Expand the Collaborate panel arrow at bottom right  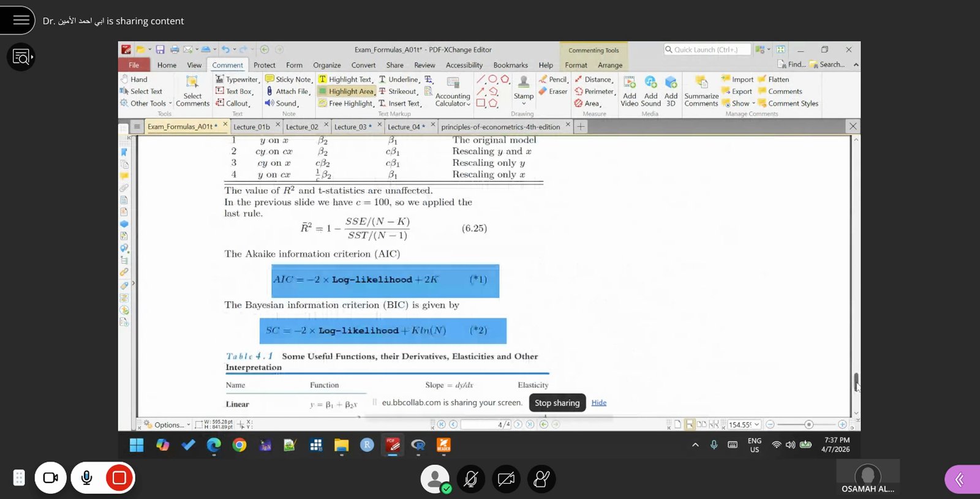coord(962,479)
